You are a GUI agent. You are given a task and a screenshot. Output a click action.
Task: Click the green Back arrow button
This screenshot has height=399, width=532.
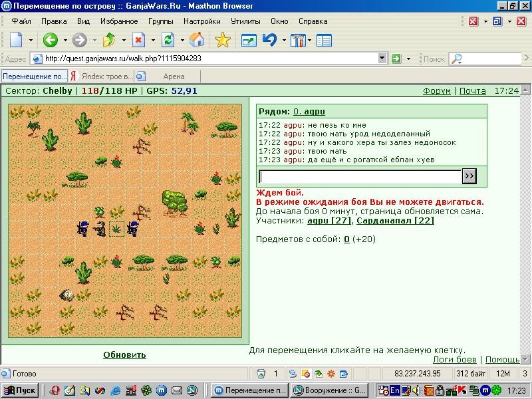coord(50,41)
